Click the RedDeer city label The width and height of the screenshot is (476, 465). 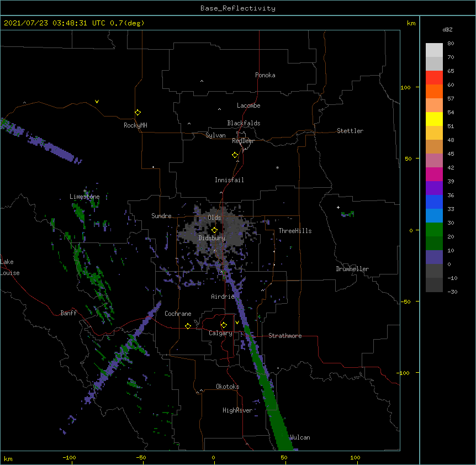(x=243, y=141)
